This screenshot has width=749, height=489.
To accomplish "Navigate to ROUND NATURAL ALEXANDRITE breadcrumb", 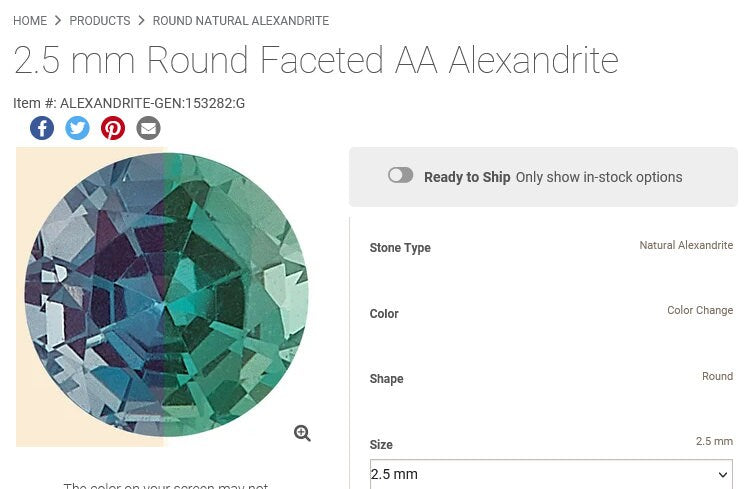I will (x=240, y=21).
